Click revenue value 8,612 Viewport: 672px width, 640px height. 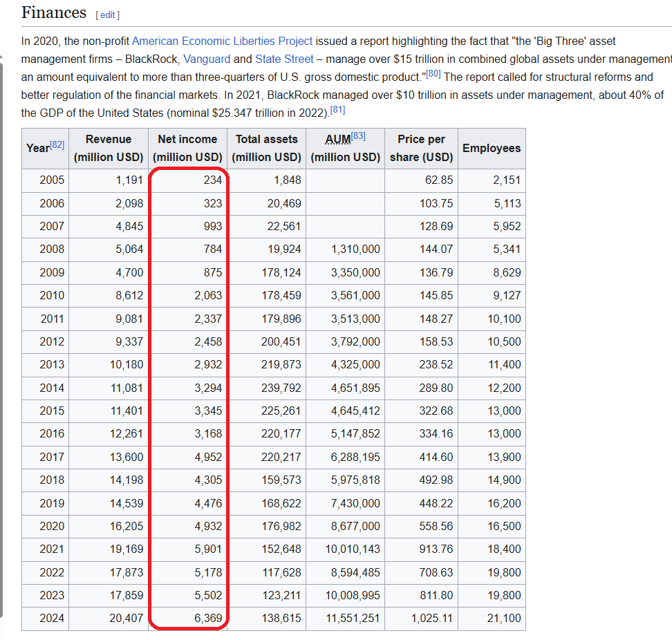(x=129, y=296)
